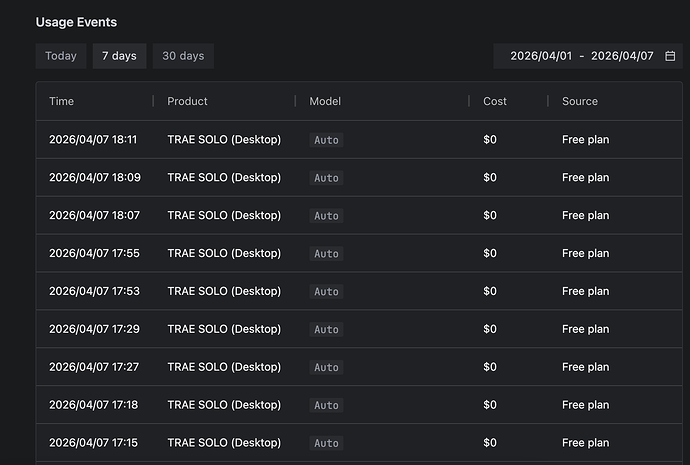The width and height of the screenshot is (690, 465).
Task: Edit the start date 2026/04/01
Action: click(541, 56)
